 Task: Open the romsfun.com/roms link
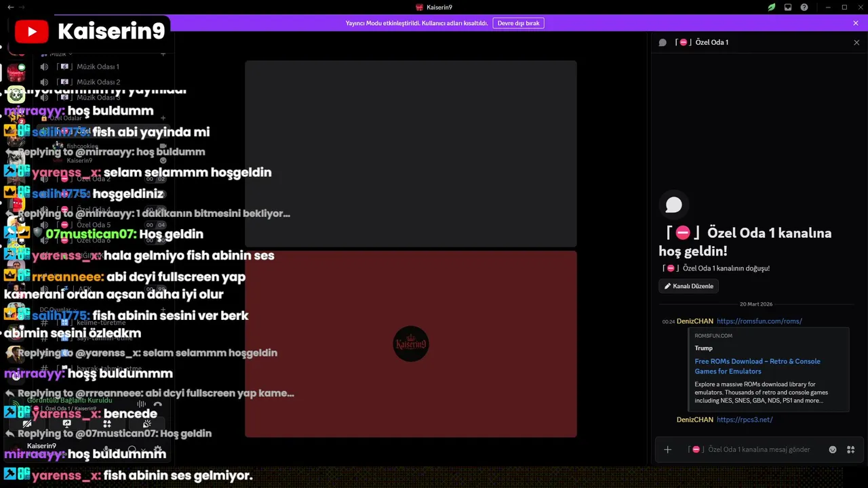click(759, 321)
